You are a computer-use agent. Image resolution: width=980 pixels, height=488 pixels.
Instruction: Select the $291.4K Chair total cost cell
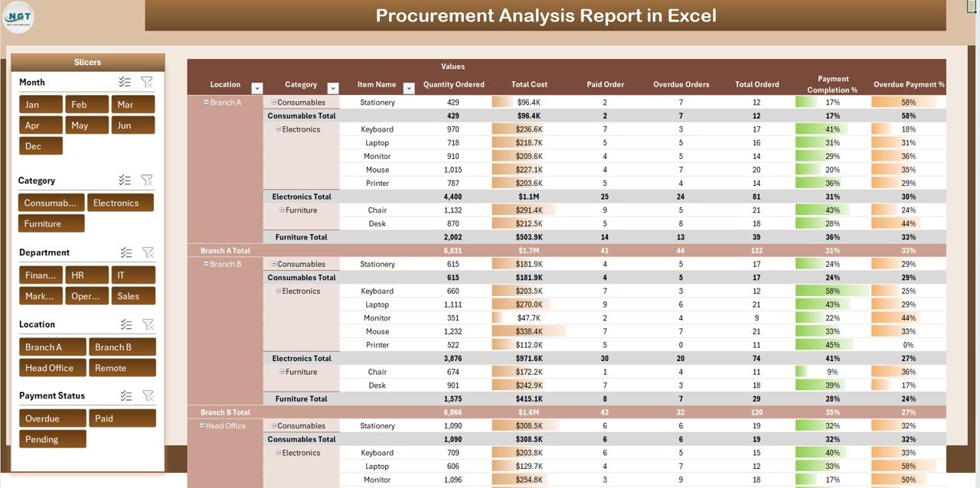coord(529,210)
